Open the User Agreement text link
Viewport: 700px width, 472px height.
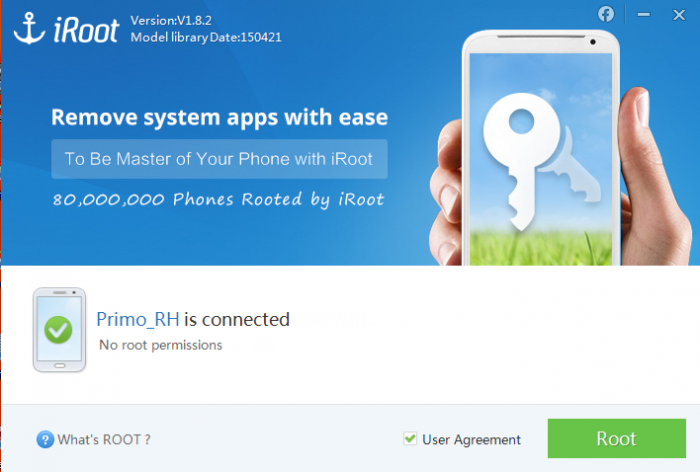tap(471, 440)
